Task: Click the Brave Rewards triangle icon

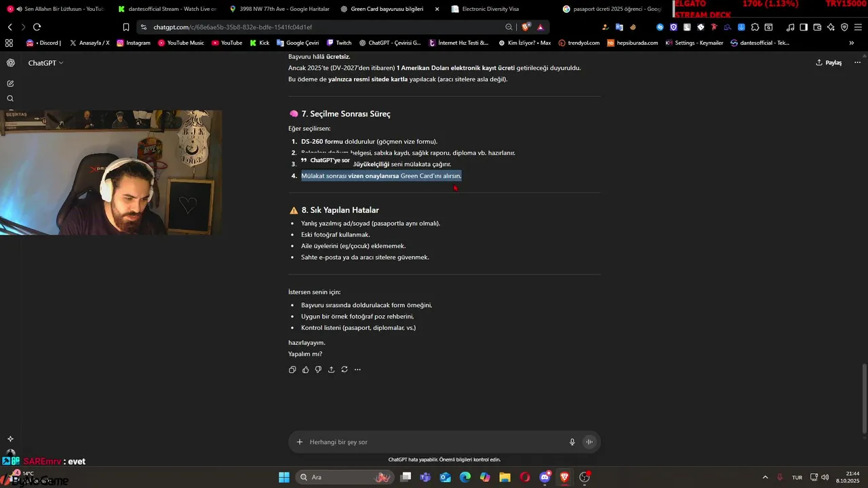Action: (540, 27)
